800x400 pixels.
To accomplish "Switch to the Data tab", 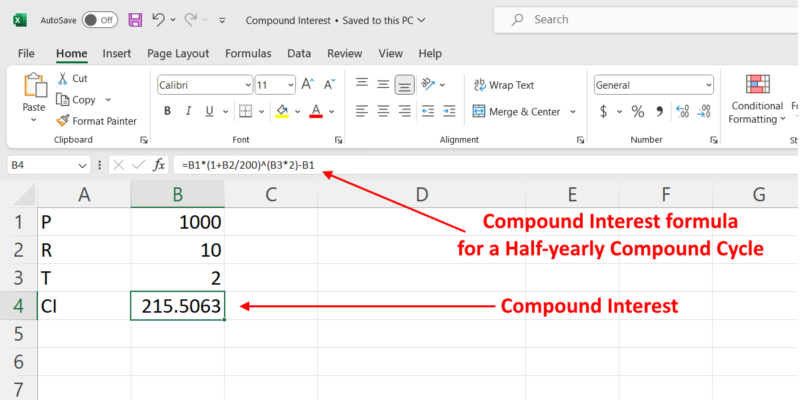I will click(299, 54).
